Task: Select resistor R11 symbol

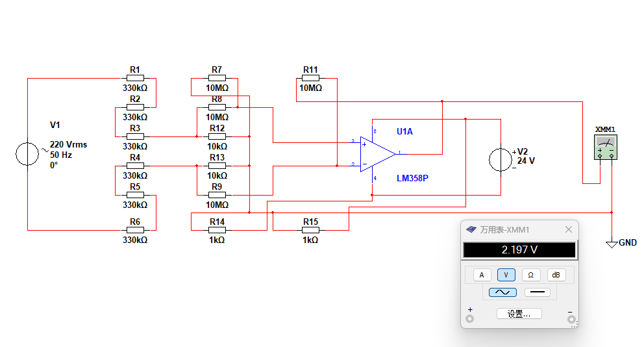Action: tap(310, 78)
